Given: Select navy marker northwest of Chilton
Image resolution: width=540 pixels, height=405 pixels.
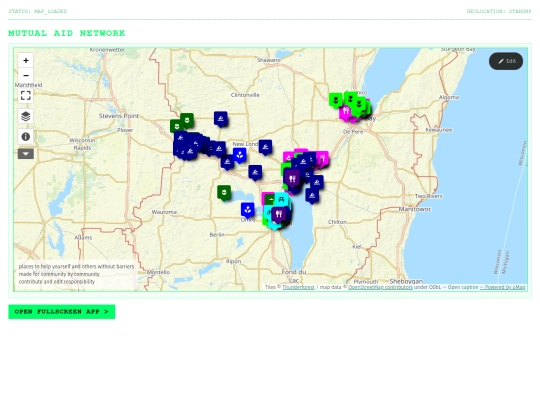Looking at the screenshot, I should pyautogui.click(x=312, y=196).
